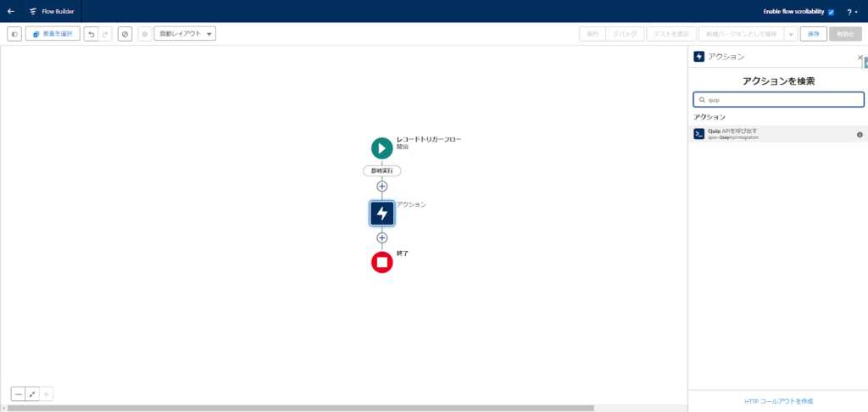Viewport: 868px width, 412px height.
Task: Click the info icon beside Quip API action
Action: pos(859,135)
